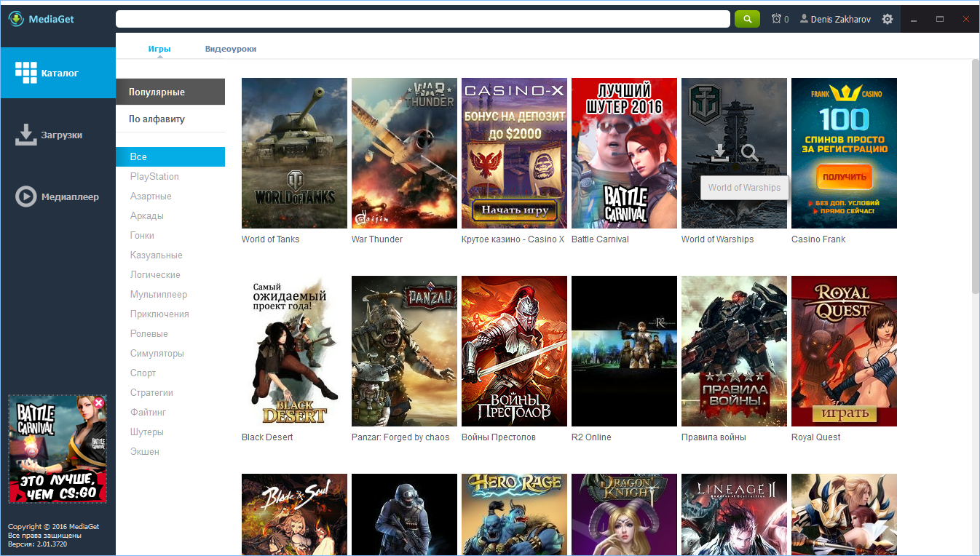Click the MediaGet logo icon
This screenshot has height=556, width=980.
coord(17,19)
